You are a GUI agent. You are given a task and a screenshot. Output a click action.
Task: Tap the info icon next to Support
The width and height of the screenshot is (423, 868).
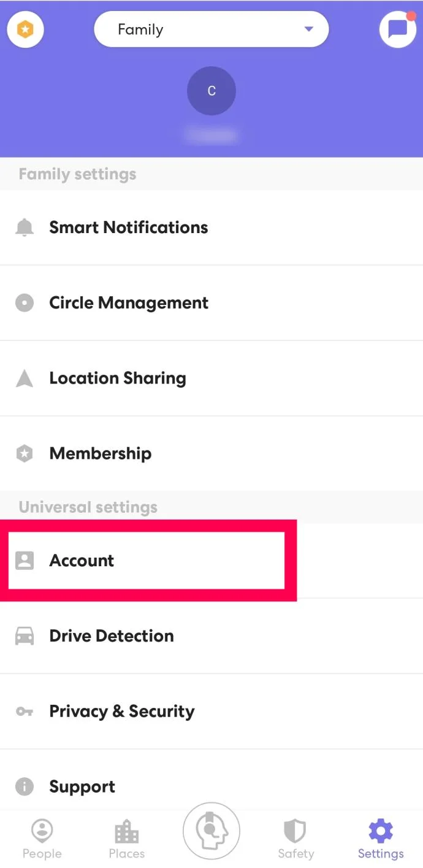pos(25,787)
